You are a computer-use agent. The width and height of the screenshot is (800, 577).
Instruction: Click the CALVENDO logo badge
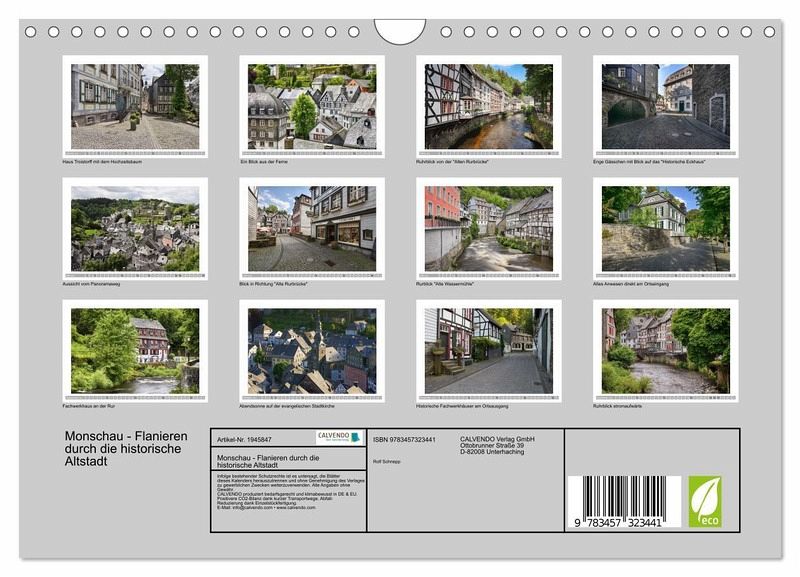tap(339, 437)
